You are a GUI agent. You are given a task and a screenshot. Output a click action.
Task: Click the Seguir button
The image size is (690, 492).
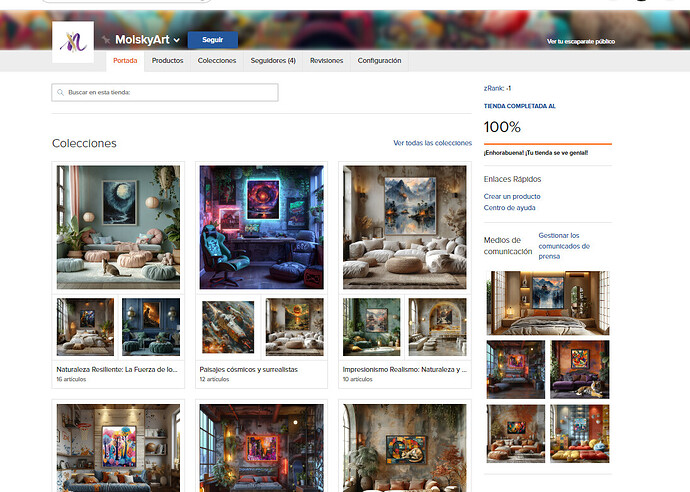(213, 40)
